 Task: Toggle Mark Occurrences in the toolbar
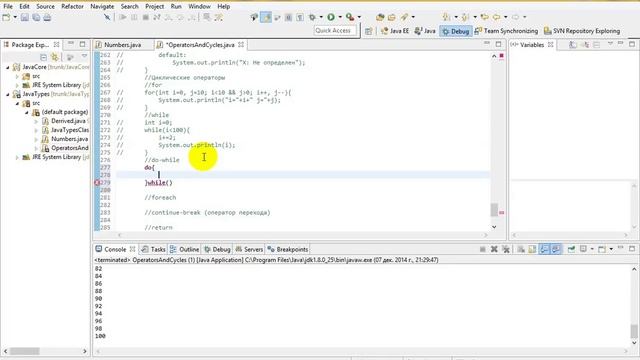[266, 17]
